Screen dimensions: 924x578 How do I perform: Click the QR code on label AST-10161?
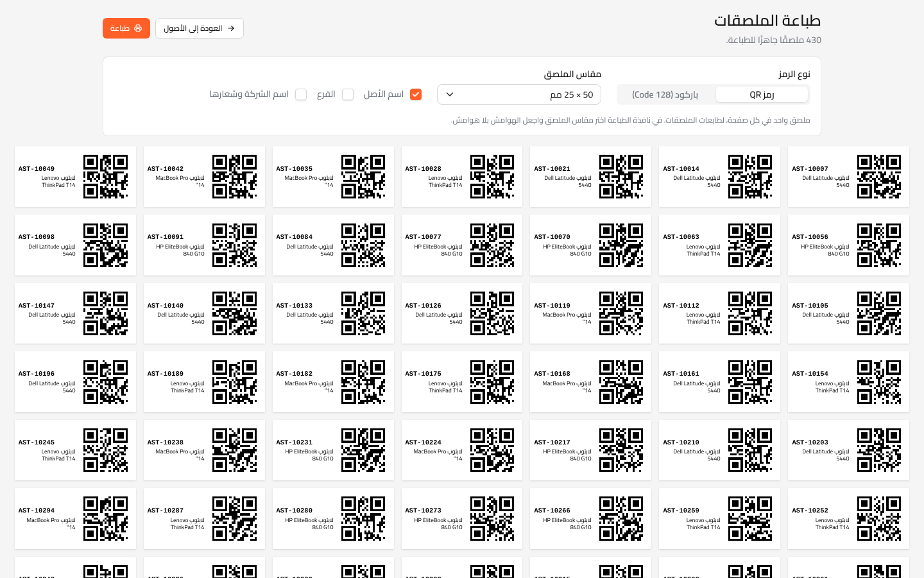(750, 382)
